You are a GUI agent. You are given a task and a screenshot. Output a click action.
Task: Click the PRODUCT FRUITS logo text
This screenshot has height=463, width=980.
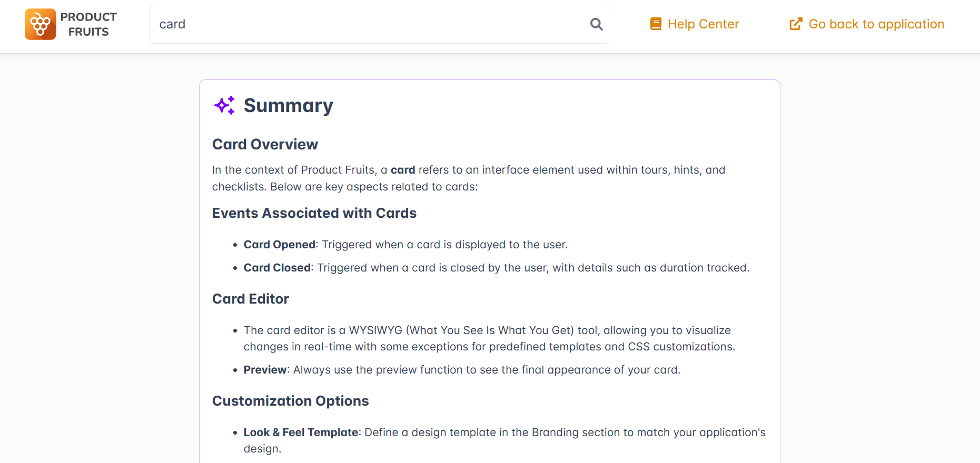(x=88, y=24)
